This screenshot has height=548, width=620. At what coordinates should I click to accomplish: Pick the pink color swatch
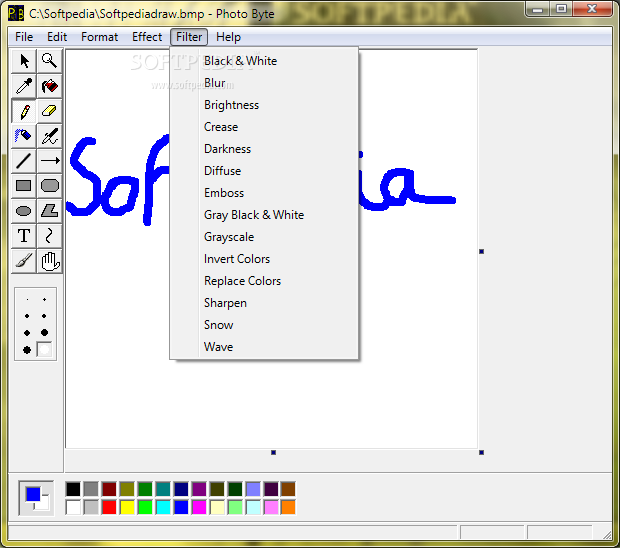tap(271, 507)
